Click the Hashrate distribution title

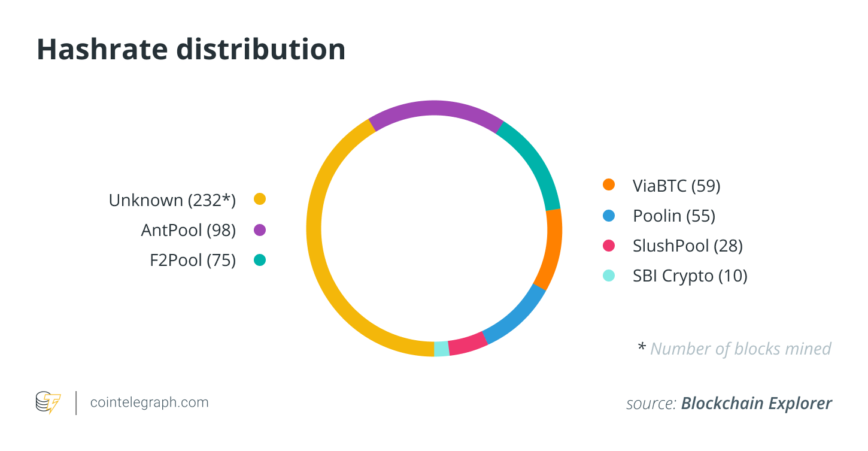click(191, 50)
